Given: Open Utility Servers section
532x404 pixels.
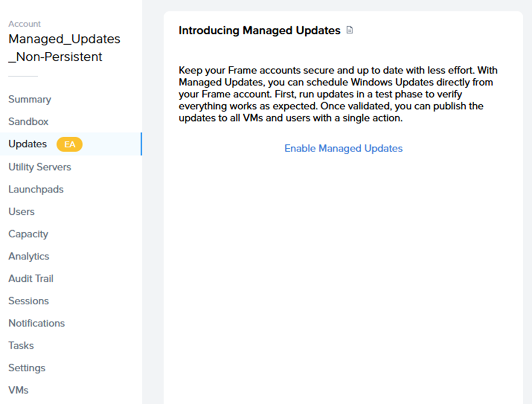Looking at the screenshot, I should (x=40, y=167).
